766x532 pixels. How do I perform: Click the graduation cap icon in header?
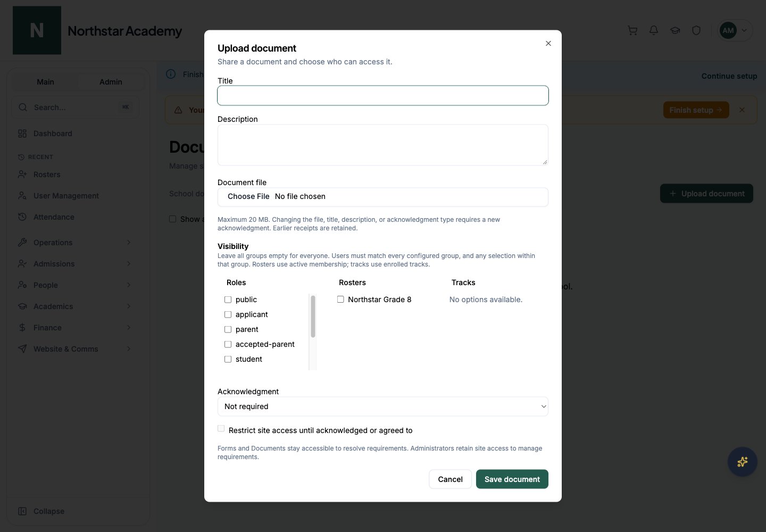[675, 30]
